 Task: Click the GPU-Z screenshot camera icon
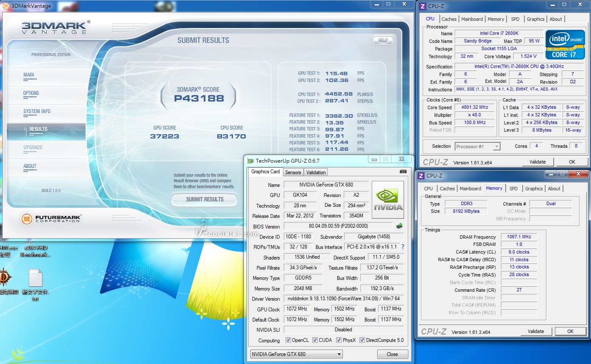pyautogui.click(x=403, y=172)
